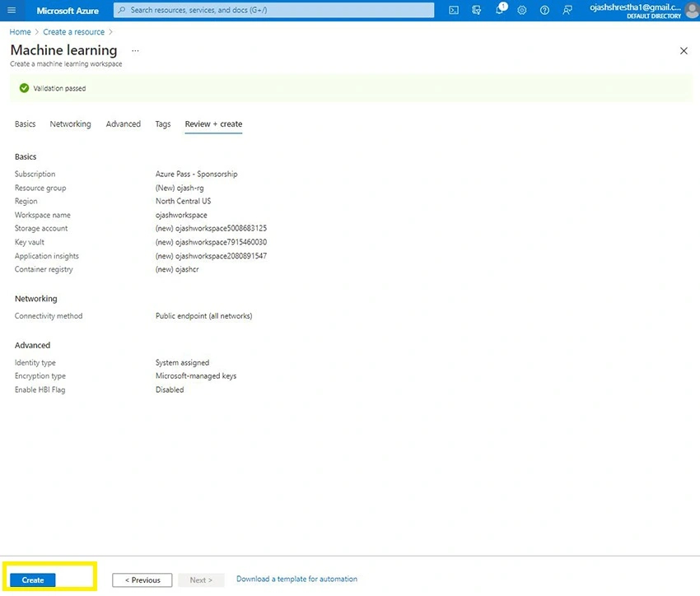The height and width of the screenshot is (596, 700).
Task: Click the Create button
Action: [x=33, y=580]
